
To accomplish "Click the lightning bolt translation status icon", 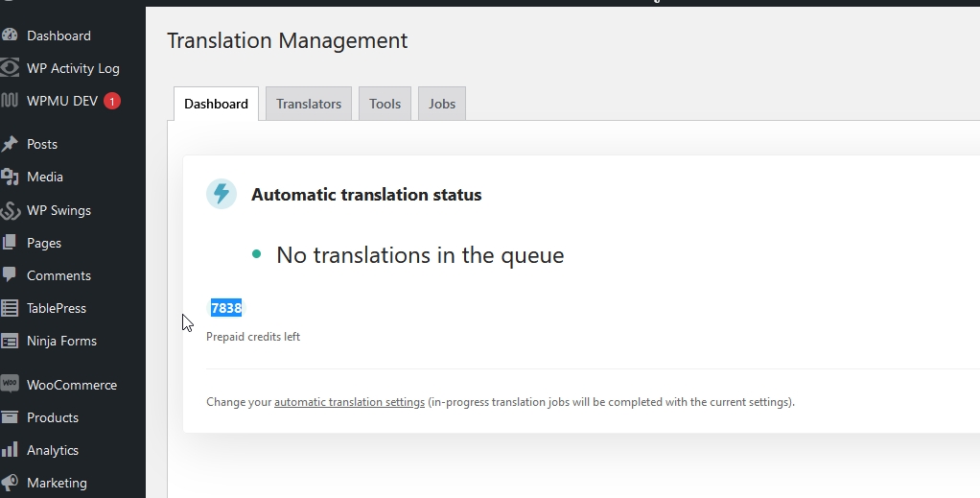I will click(x=222, y=194).
